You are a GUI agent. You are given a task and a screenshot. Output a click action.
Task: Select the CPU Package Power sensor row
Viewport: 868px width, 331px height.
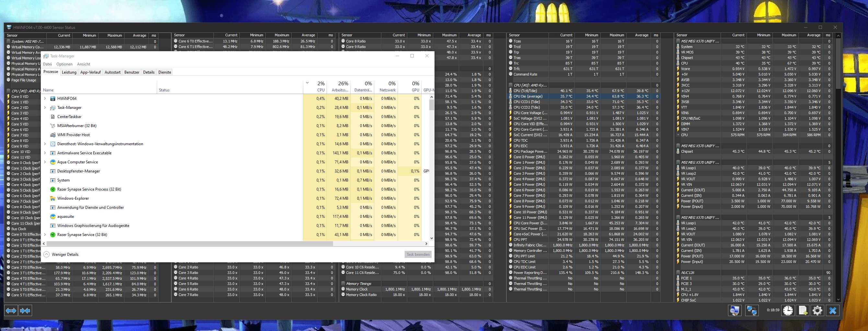584,151
